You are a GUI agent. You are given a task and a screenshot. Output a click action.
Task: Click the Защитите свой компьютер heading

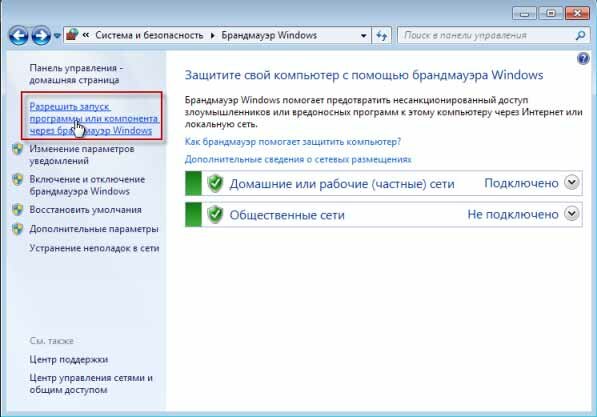pyautogui.click(x=364, y=75)
